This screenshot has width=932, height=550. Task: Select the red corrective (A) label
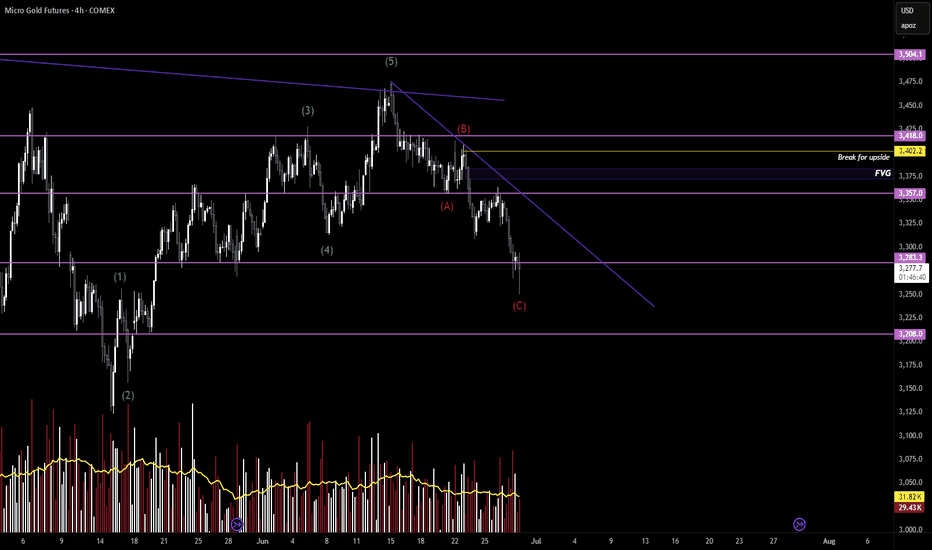pos(447,206)
